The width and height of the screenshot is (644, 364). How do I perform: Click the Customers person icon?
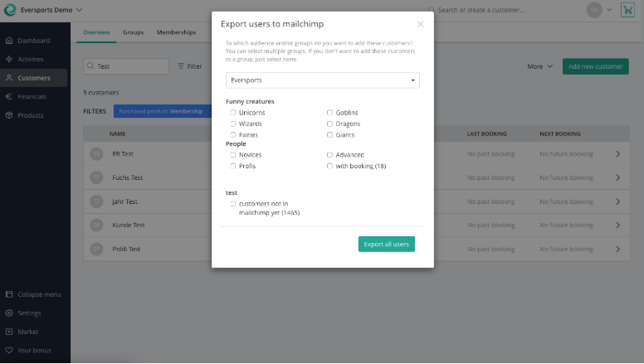pyautogui.click(x=9, y=78)
